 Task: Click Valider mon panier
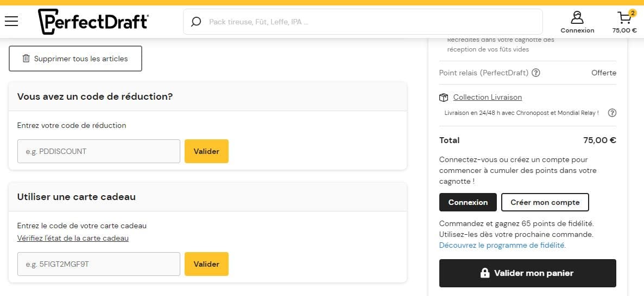[527, 273]
